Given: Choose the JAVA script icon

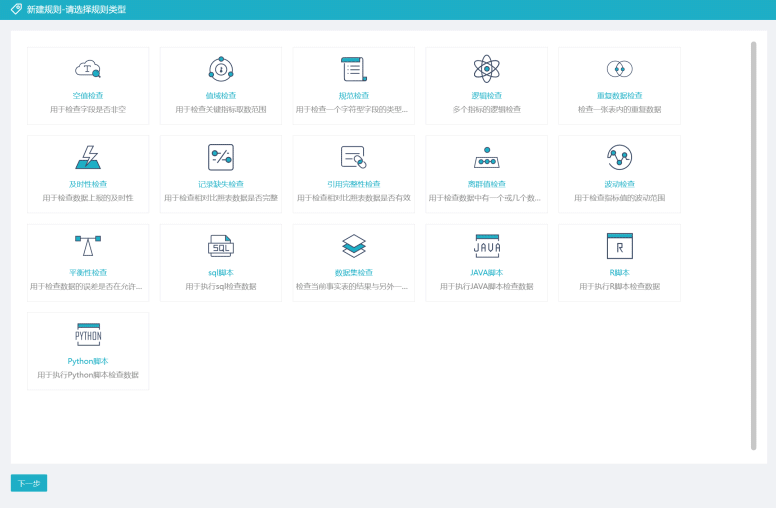Looking at the screenshot, I should pos(486,245).
